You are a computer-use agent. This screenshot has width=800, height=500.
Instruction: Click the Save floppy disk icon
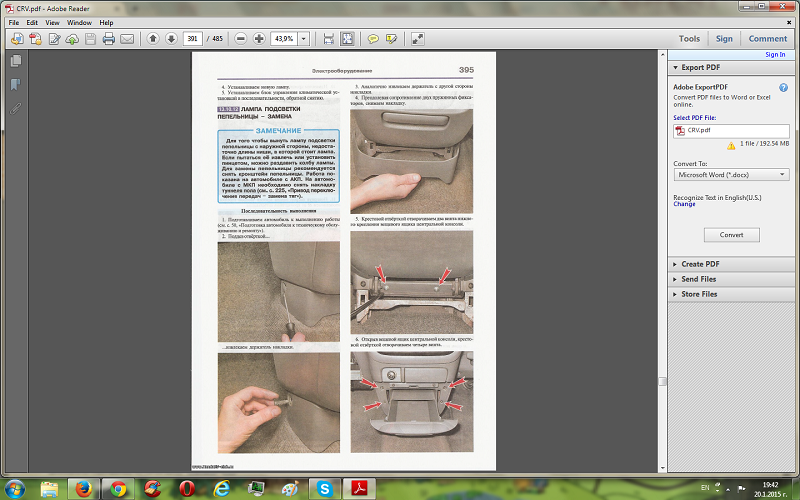coord(90,39)
